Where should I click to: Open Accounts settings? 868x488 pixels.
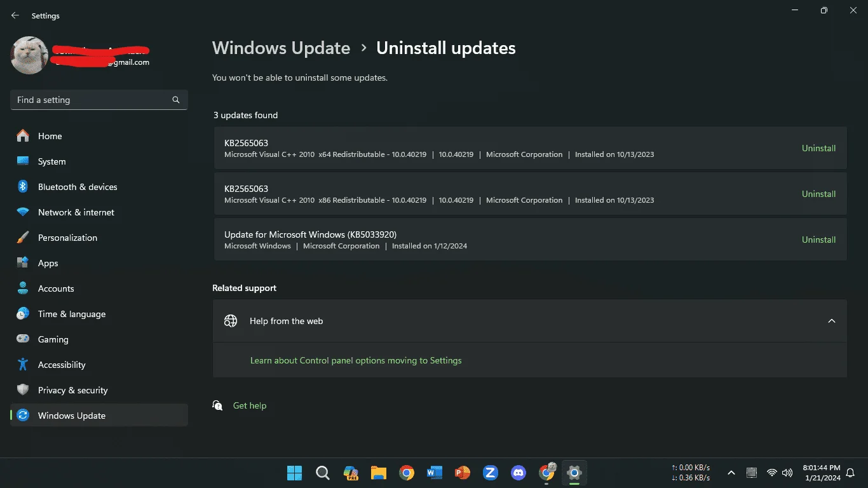[x=99, y=288]
